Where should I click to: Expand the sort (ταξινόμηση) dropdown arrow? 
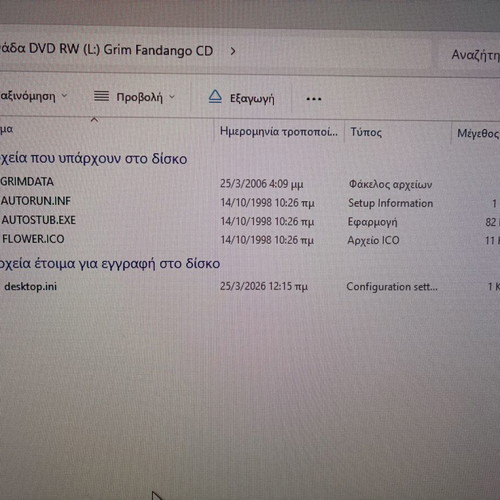pos(64,96)
